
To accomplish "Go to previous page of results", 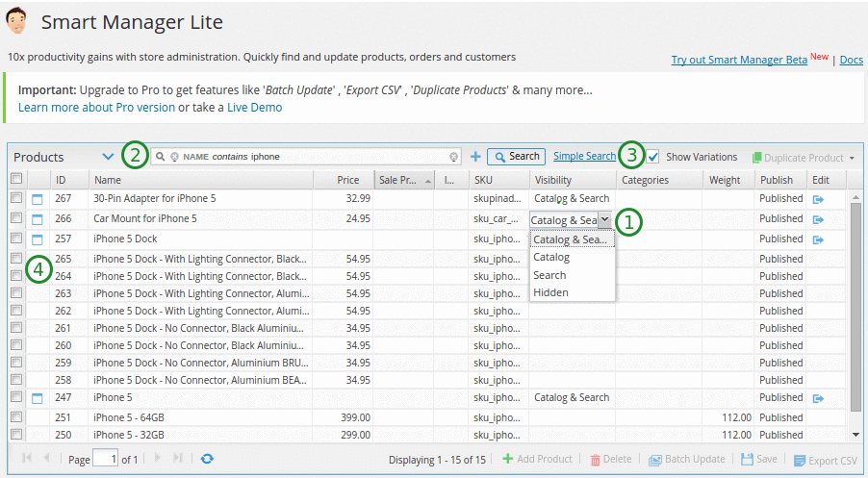I will coord(46,458).
